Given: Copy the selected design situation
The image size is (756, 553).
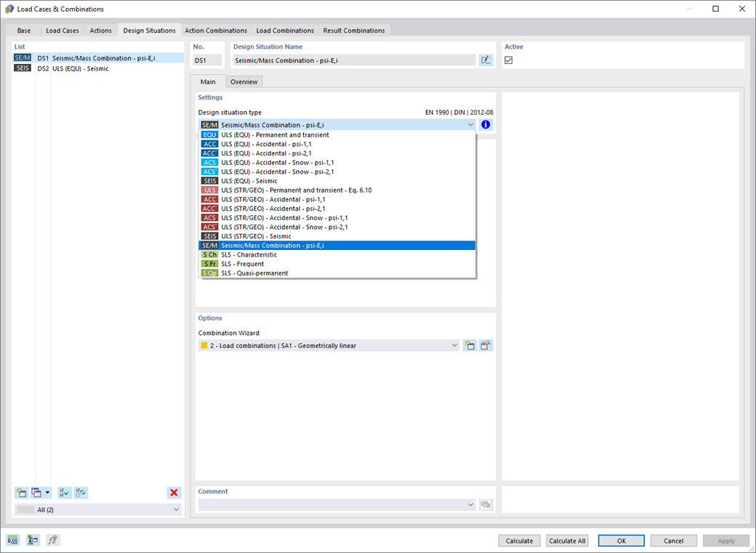Looking at the screenshot, I should point(37,492).
